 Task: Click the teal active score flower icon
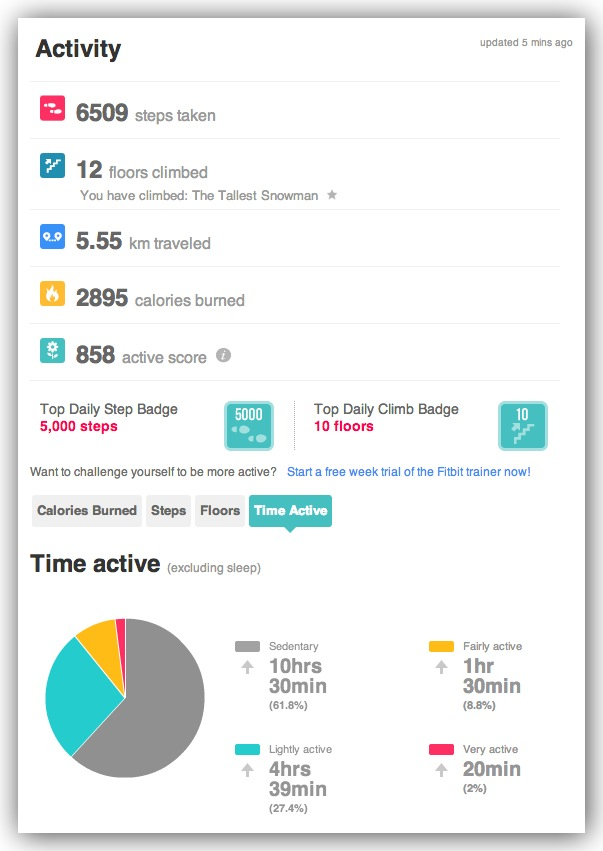pos(52,351)
